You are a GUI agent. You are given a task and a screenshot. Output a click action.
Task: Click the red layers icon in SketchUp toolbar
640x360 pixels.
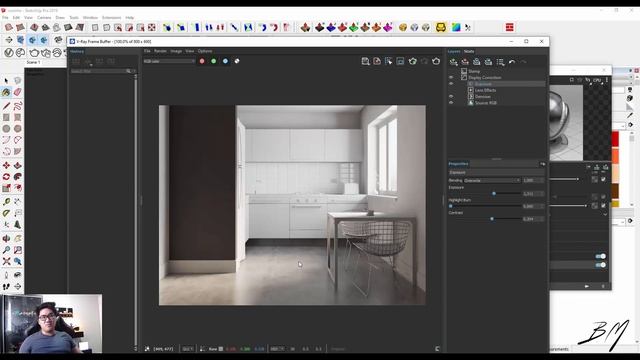click(x=509, y=27)
